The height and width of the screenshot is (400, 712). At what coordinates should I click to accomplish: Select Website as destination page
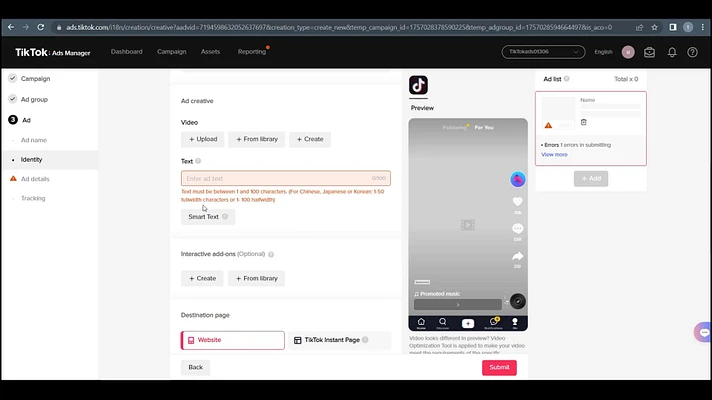232,340
